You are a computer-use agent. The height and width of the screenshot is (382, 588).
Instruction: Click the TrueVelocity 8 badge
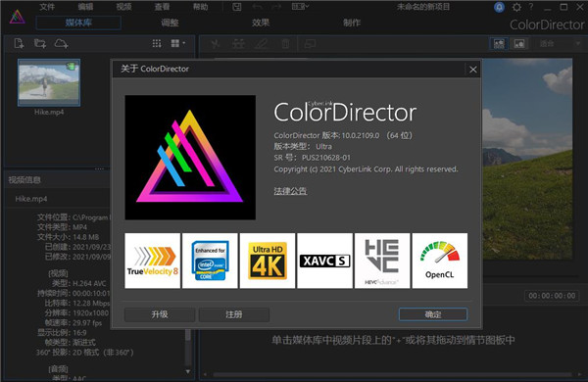coord(153,261)
